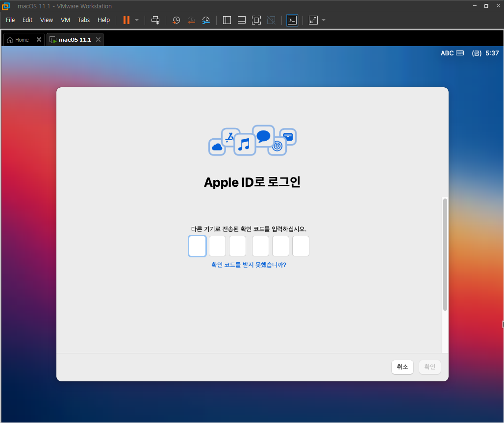Viewport: 504px width, 423px height.
Task: Focus the third verification code box
Action: (237, 246)
